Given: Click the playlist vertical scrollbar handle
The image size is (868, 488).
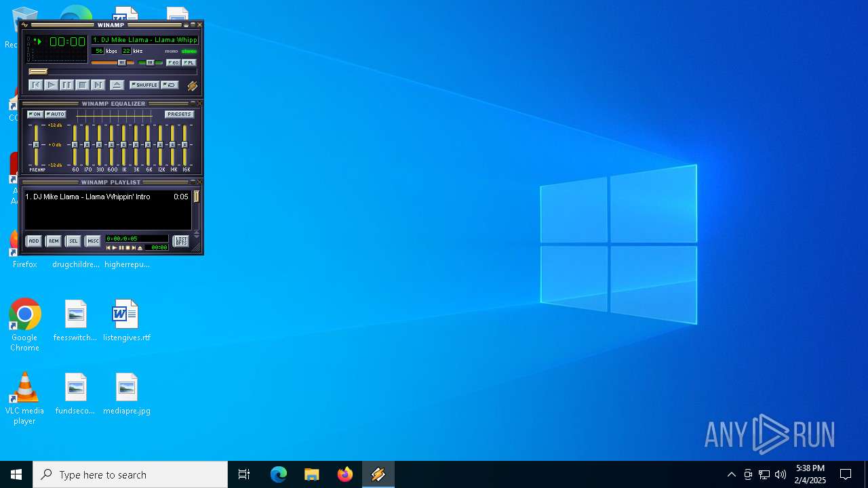Looking at the screenshot, I should pyautogui.click(x=197, y=197).
